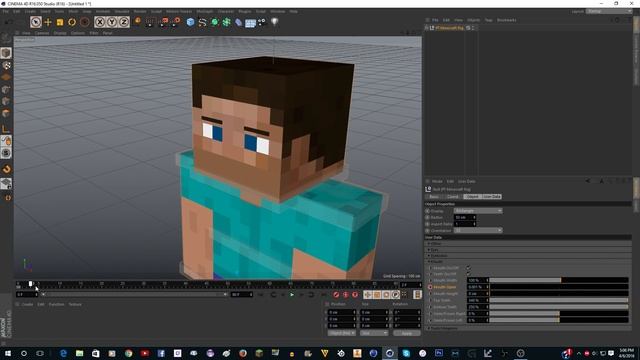640x360 pixels.
Task: Open the Size mode dropdown in coordinates
Action: pos(374,333)
